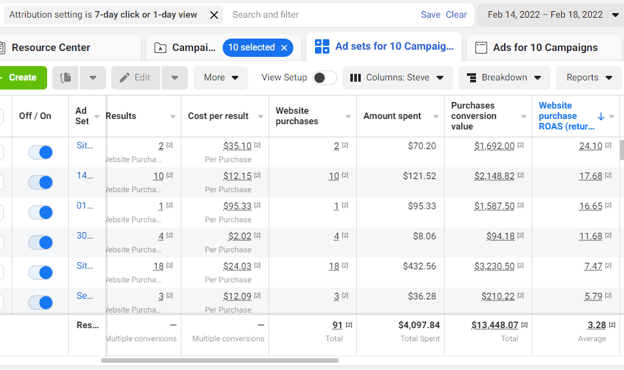Click the info icon beside 3.28 average
Image resolution: width=624 pixels, height=370 pixels.
612,325
